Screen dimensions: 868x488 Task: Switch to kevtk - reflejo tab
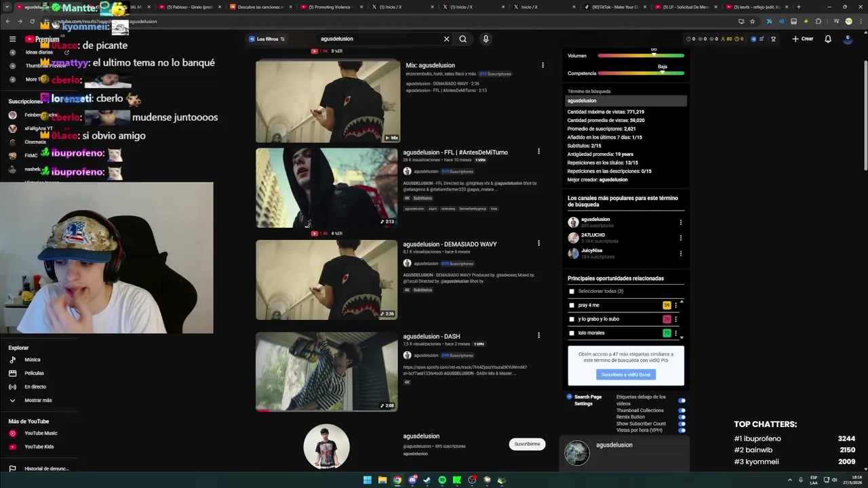click(x=756, y=7)
